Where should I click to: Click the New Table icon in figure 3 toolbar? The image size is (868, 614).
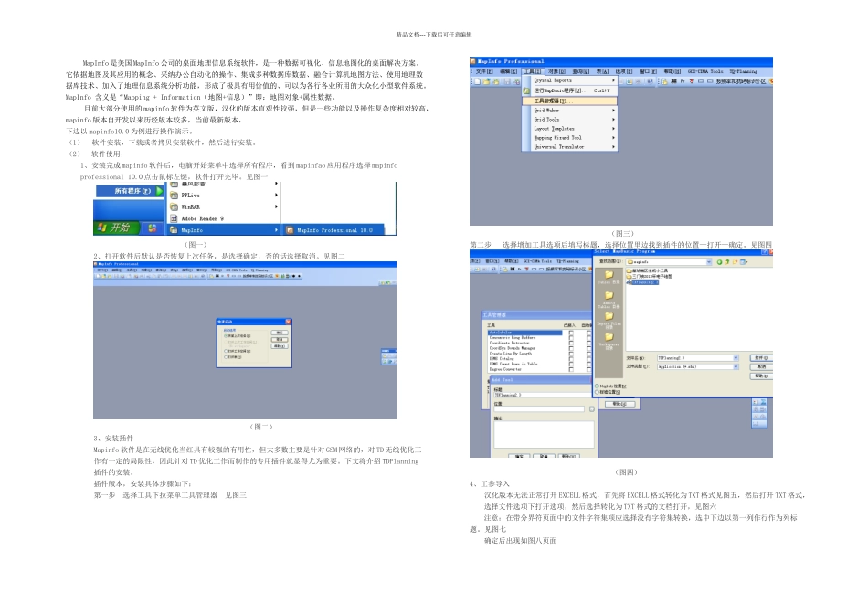478,81
